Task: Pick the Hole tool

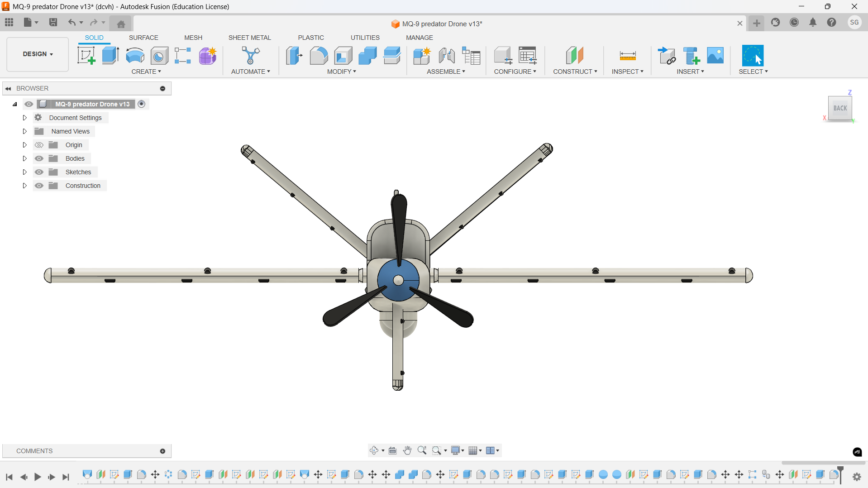Action: [x=159, y=56]
